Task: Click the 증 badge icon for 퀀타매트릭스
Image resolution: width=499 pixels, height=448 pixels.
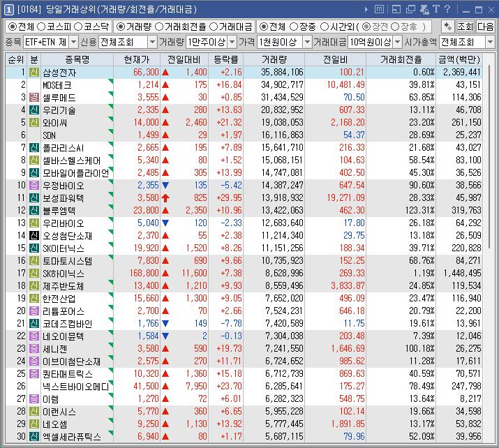Action: click(x=34, y=374)
